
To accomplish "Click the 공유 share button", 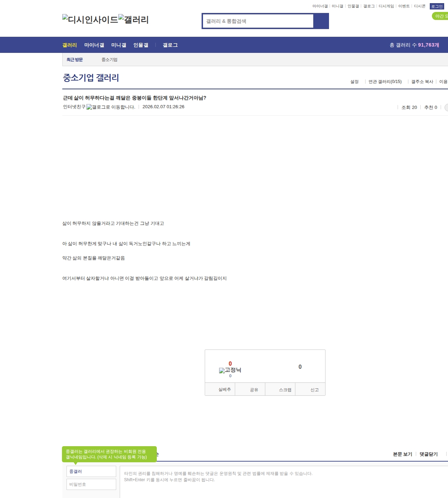I will pyautogui.click(x=254, y=390).
